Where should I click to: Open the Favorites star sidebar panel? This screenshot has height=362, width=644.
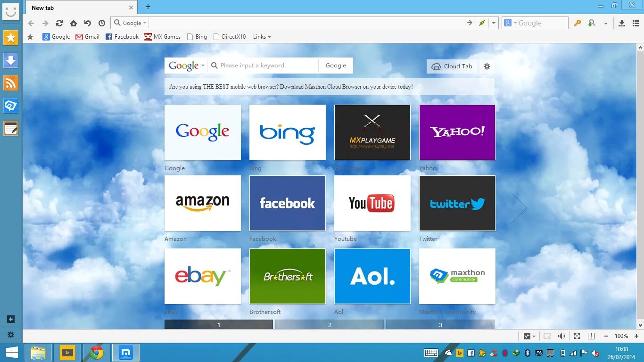coord(11,38)
